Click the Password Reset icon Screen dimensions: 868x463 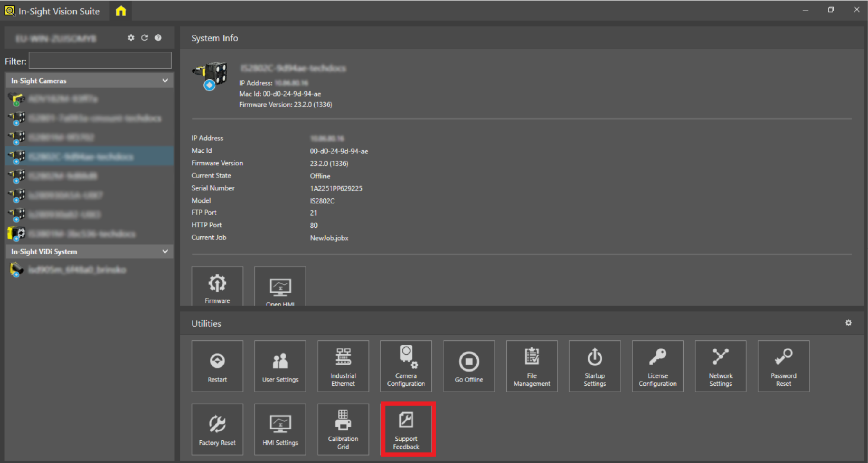(x=783, y=366)
